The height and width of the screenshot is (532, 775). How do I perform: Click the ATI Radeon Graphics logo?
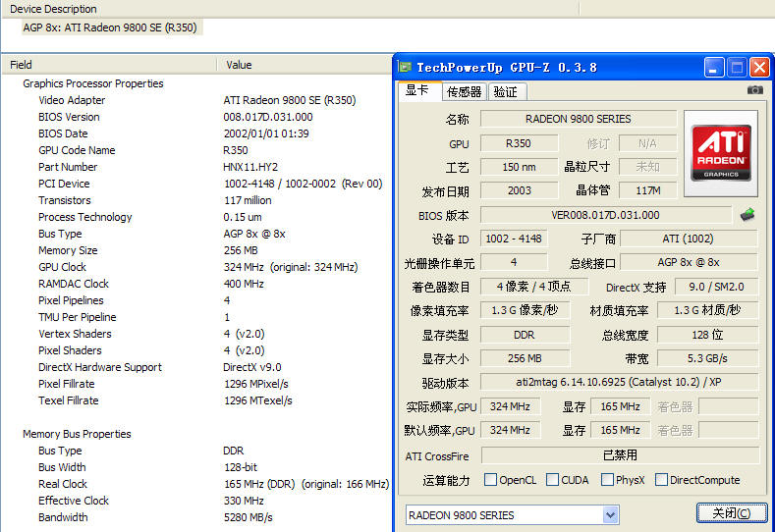point(721,153)
